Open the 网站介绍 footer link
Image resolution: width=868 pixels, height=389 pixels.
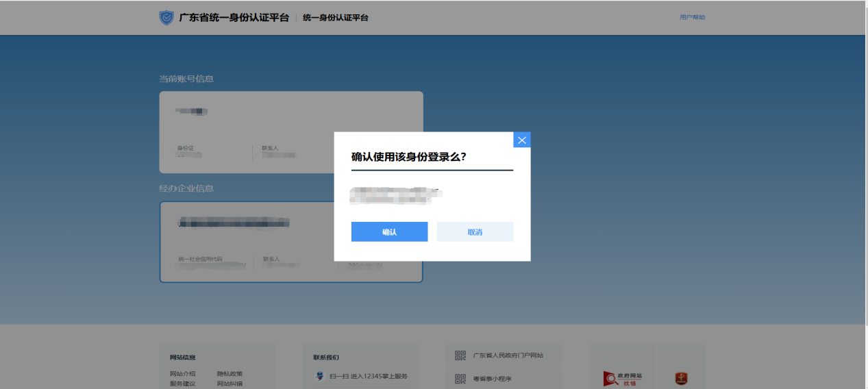pyautogui.click(x=182, y=374)
